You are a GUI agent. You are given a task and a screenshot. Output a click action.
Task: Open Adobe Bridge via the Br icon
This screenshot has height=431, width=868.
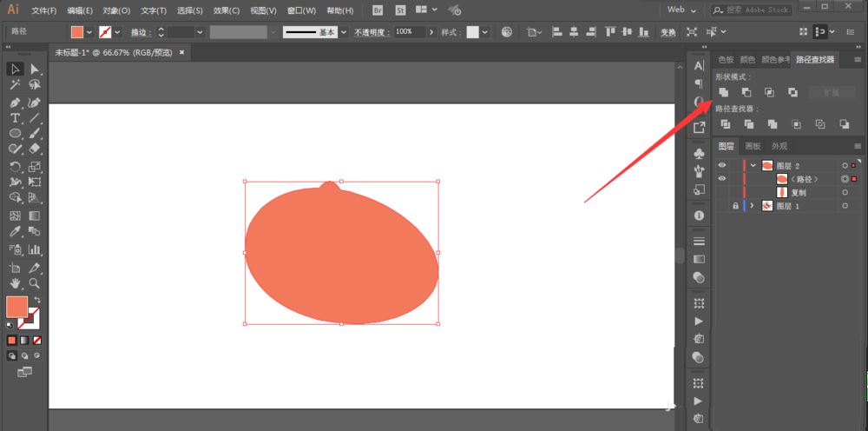(377, 10)
